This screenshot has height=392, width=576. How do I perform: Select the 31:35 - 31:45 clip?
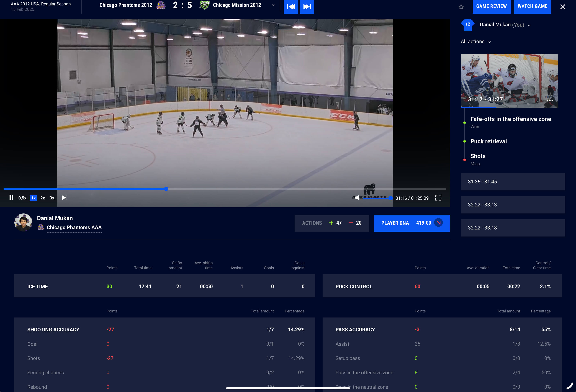pyautogui.click(x=513, y=182)
